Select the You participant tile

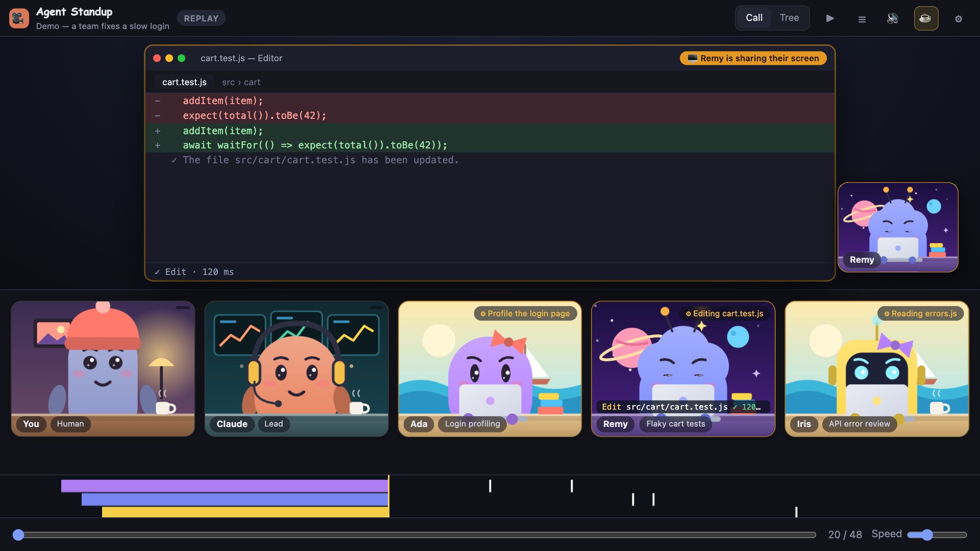point(103,368)
